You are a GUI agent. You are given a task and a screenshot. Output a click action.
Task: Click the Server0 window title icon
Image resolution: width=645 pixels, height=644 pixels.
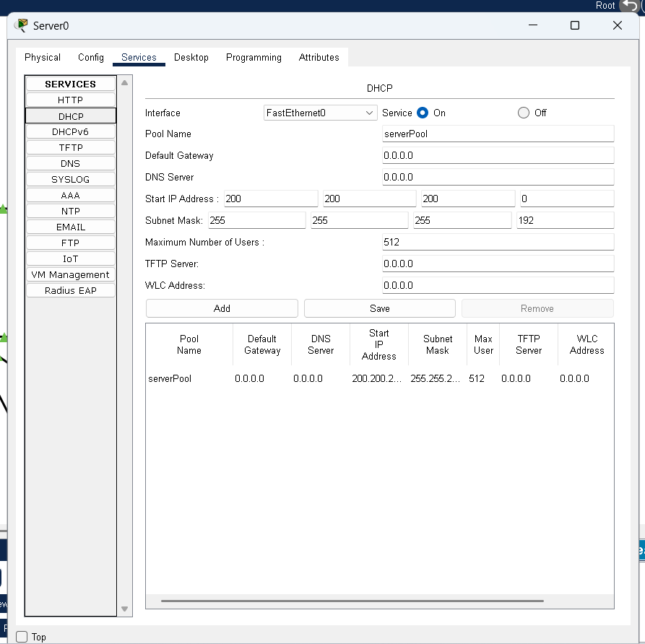tap(20, 25)
